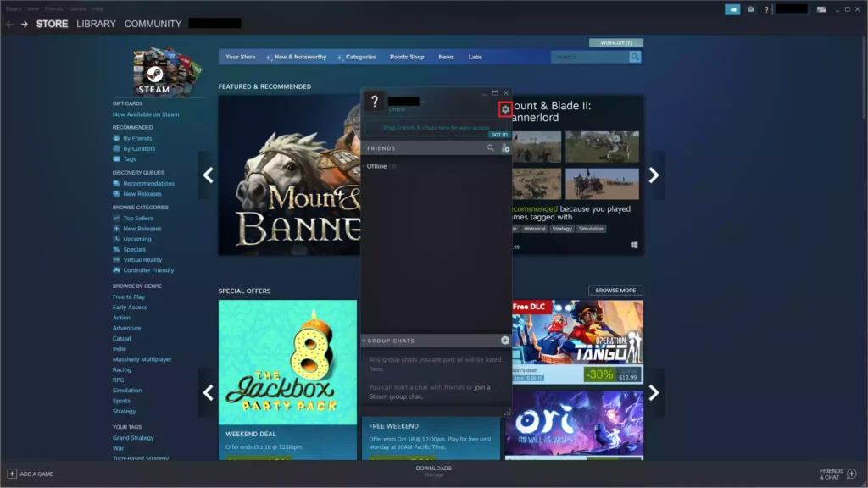Click the WISHLIST (7) button
Screen dimensions: 868x488
pos(616,42)
